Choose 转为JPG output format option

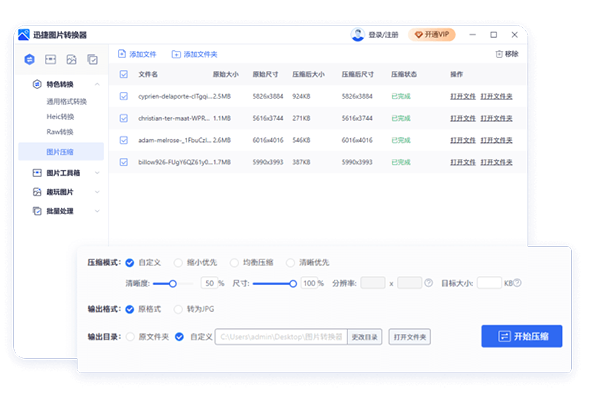click(x=178, y=309)
